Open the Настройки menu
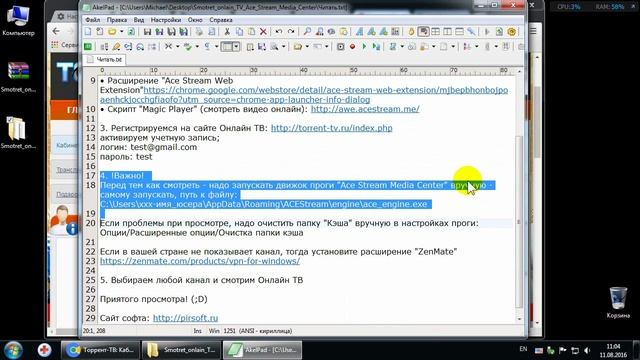Screen dimensions: 640x360 [166, 20]
